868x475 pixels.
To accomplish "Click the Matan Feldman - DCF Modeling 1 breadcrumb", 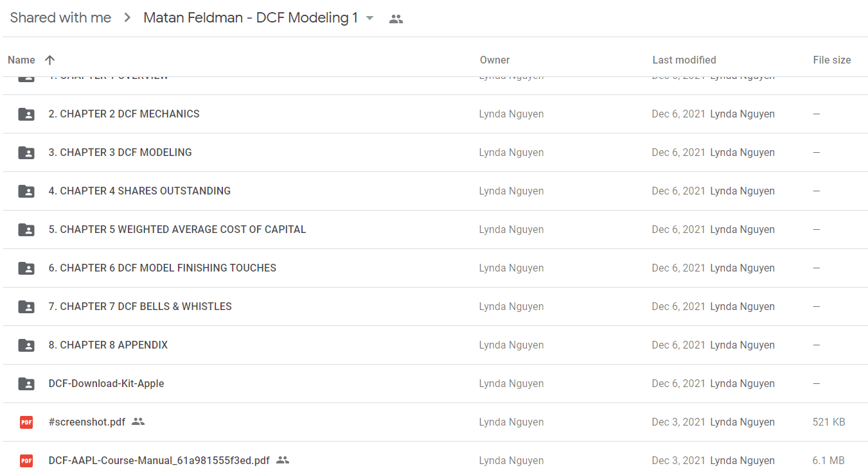I will 251,18.
